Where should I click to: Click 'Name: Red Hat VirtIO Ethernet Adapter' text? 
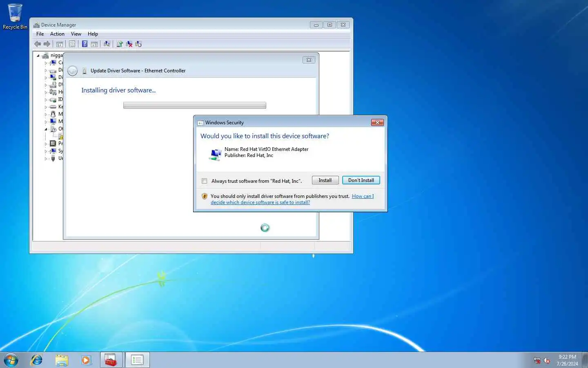(x=266, y=149)
